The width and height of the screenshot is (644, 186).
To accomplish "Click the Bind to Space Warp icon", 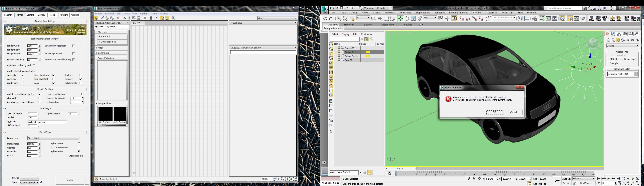I will (352, 18).
